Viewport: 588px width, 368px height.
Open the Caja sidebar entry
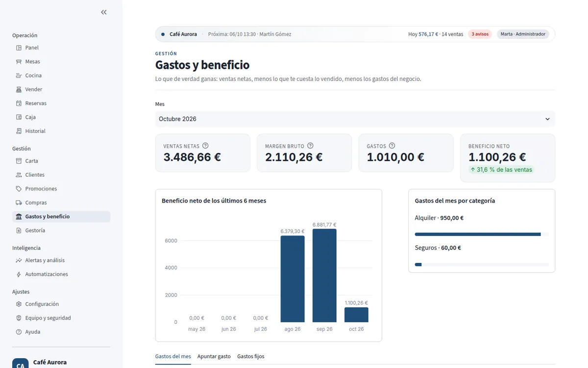tap(61, 117)
